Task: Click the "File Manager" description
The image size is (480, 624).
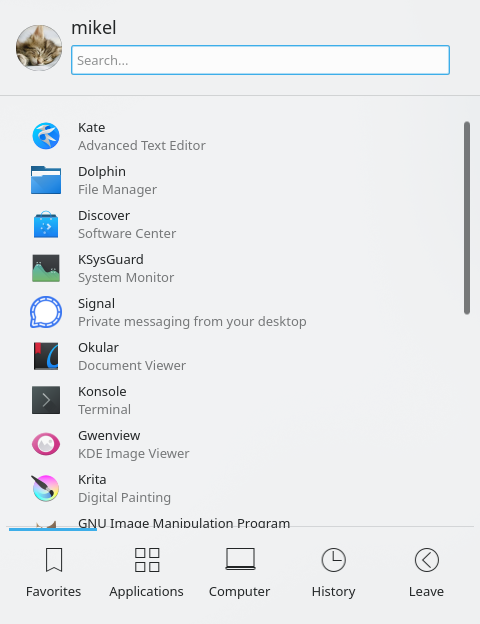Action: point(117,189)
